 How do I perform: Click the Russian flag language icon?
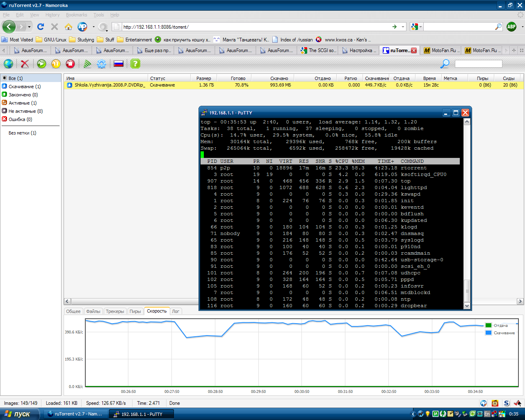[119, 64]
